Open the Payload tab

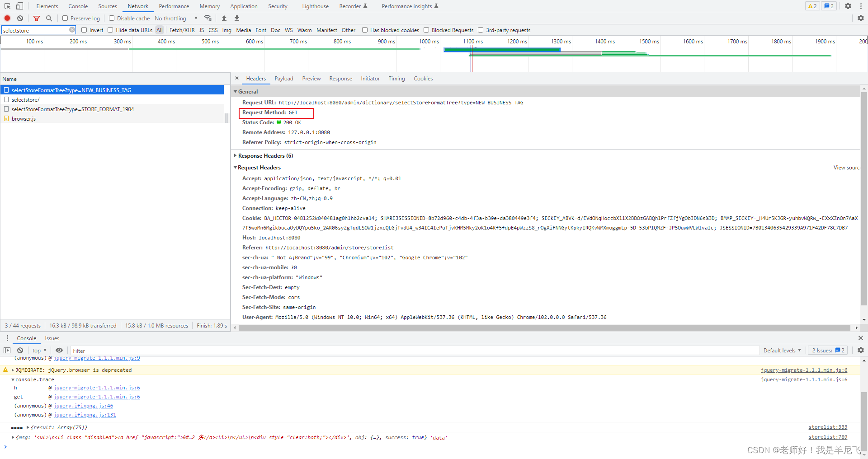click(x=284, y=78)
